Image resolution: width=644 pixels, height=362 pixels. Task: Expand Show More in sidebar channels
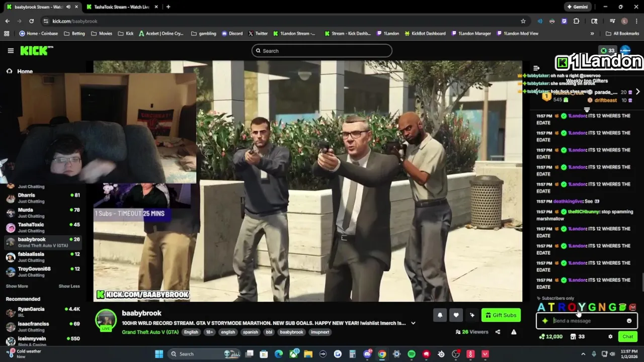(x=17, y=286)
